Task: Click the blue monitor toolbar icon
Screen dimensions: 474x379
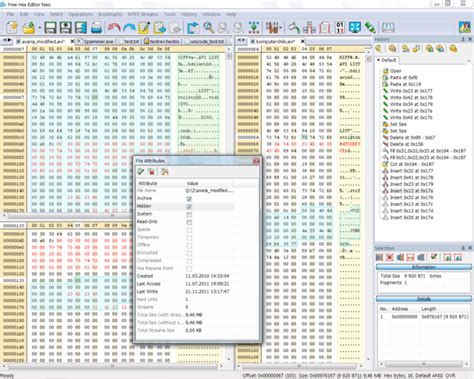Action: (355, 28)
